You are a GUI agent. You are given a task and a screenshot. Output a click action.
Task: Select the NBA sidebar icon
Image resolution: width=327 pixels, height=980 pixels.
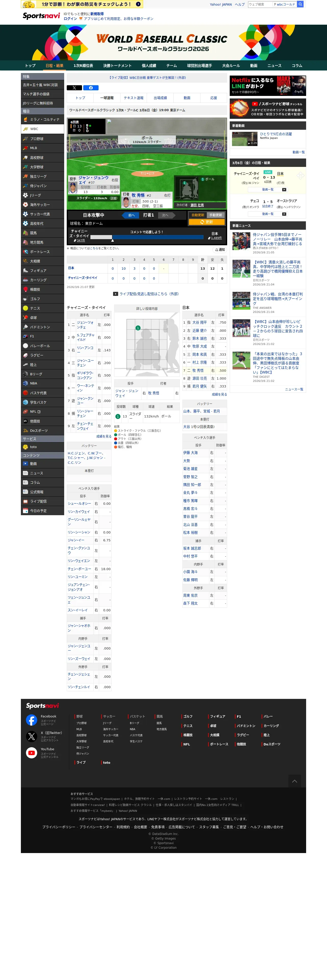coord(25,383)
